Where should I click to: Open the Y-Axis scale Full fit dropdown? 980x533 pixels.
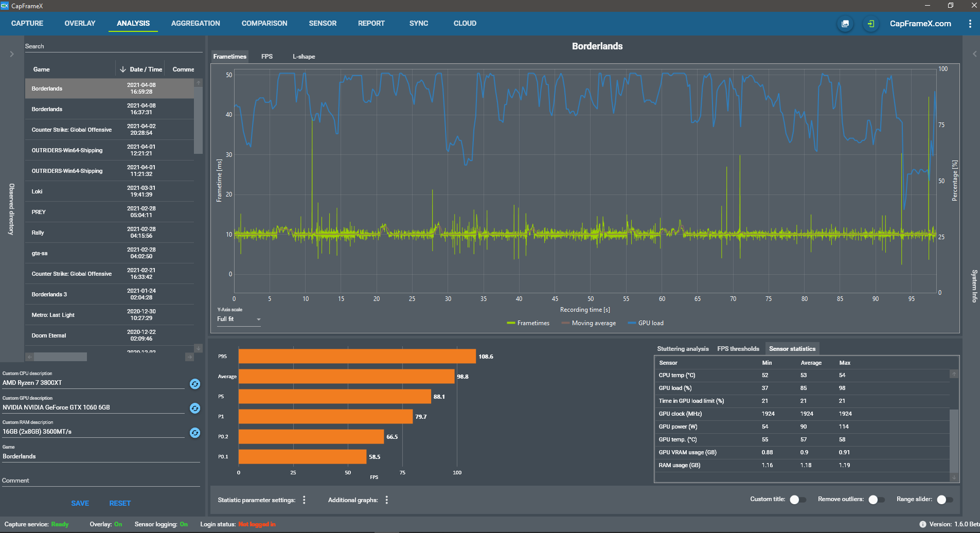[239, 319]
